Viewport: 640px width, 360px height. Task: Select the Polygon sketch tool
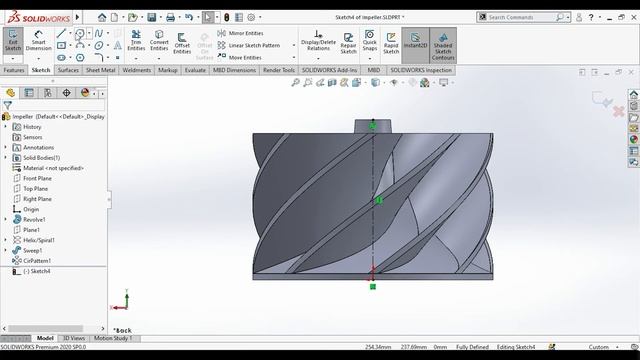[x=80, y=58]
